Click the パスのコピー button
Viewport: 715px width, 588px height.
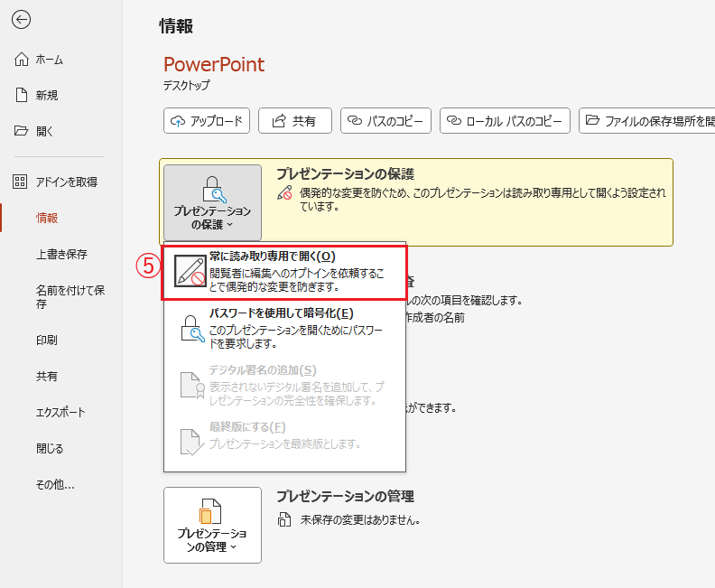point(385,121)
